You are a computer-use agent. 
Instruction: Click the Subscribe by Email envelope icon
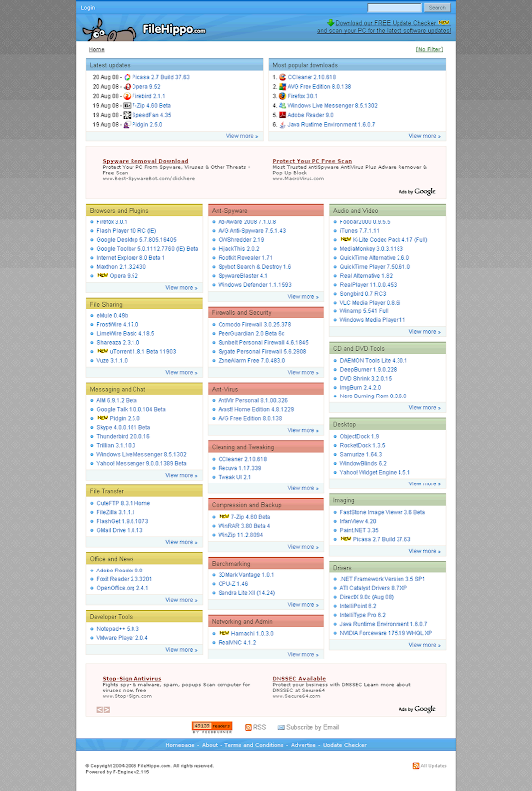click(x=281, y=727)
